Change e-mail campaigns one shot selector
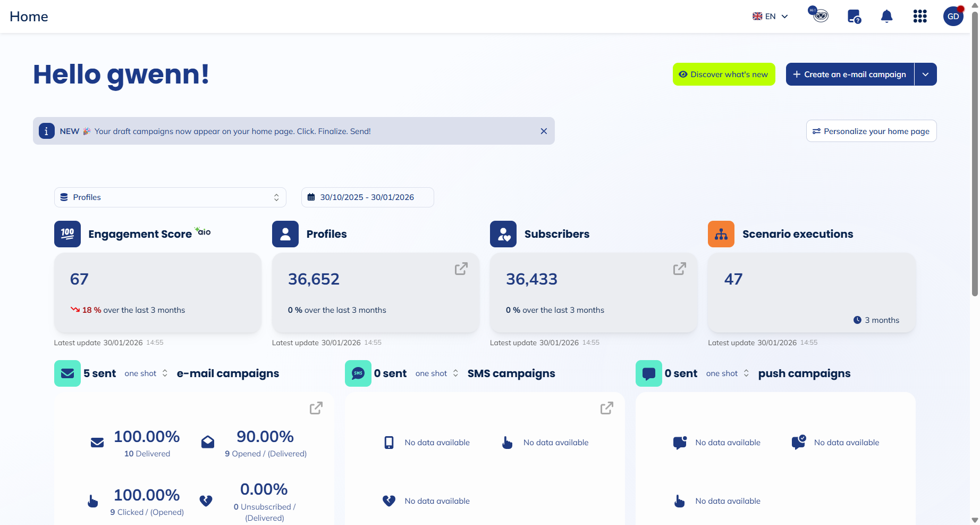Viewport: 980px width, 525px height. [x=146, y=374]
